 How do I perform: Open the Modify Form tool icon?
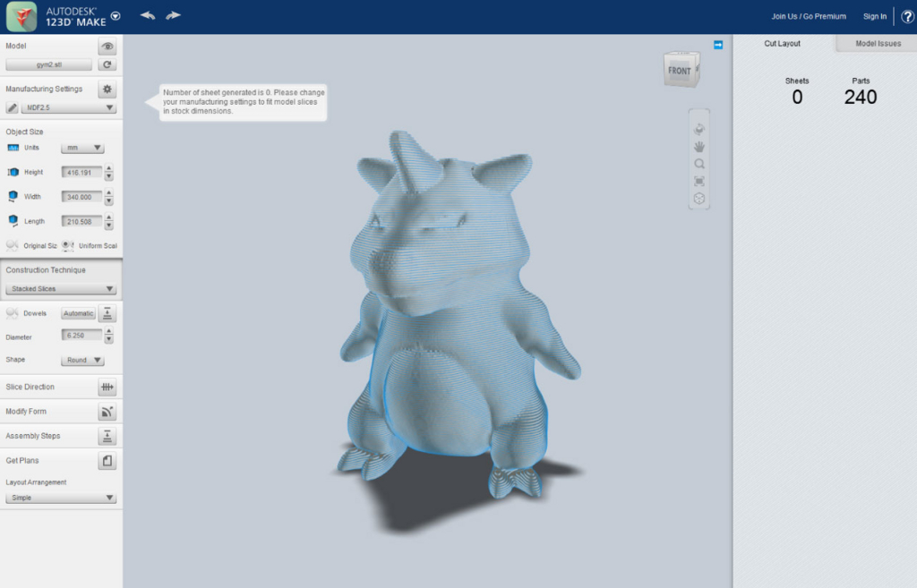tap(107, 412)
